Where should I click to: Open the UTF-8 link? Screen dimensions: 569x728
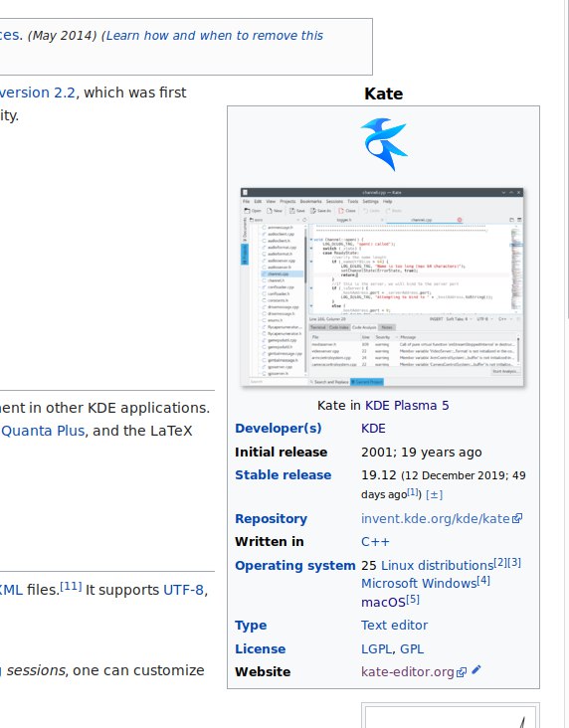coord(183,590)
